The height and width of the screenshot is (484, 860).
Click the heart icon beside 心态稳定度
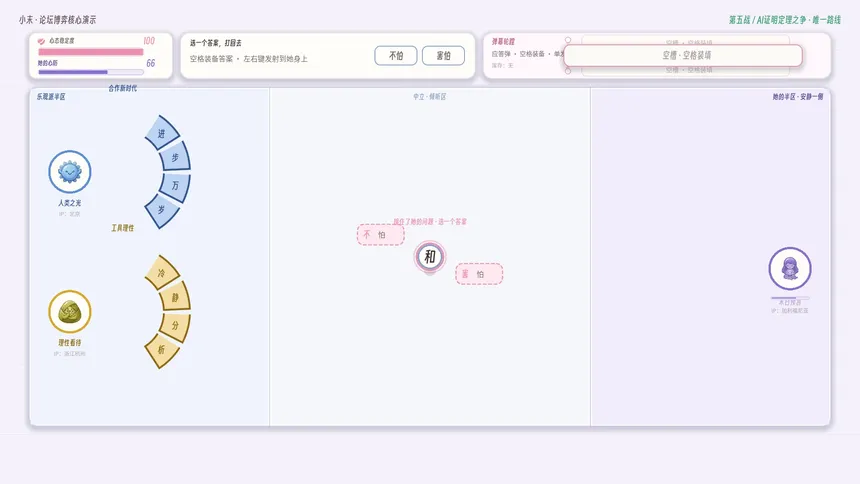(x=41, y=41)
